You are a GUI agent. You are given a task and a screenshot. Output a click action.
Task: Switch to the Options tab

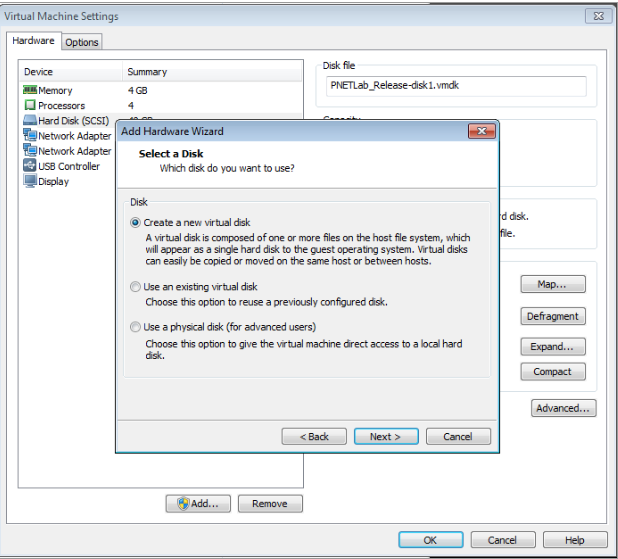coord(82,42)
